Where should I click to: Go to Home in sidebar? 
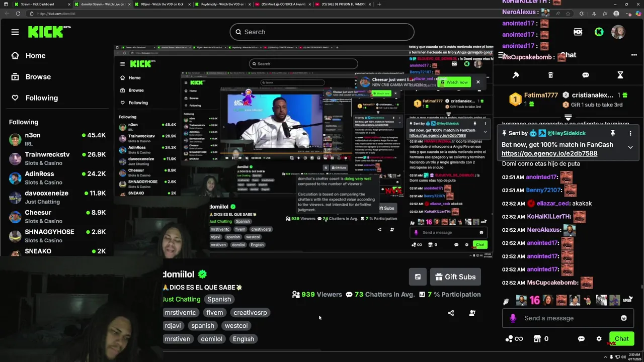29,56
